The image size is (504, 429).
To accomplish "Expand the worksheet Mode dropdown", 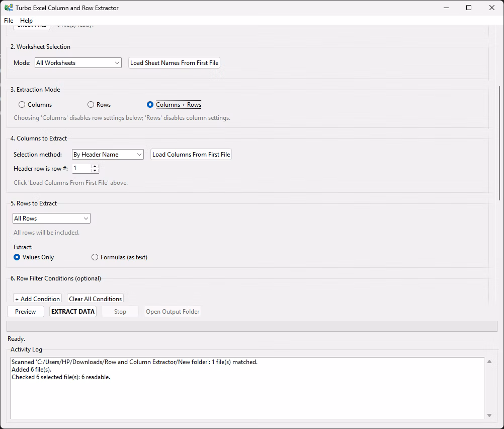I will pyautogui.click(x=78, y=63).
